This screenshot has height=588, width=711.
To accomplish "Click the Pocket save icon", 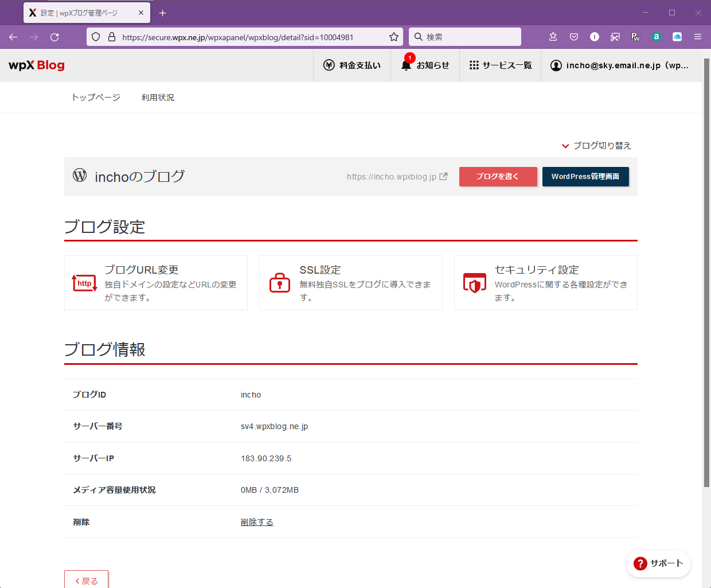I will coord(574,37).
